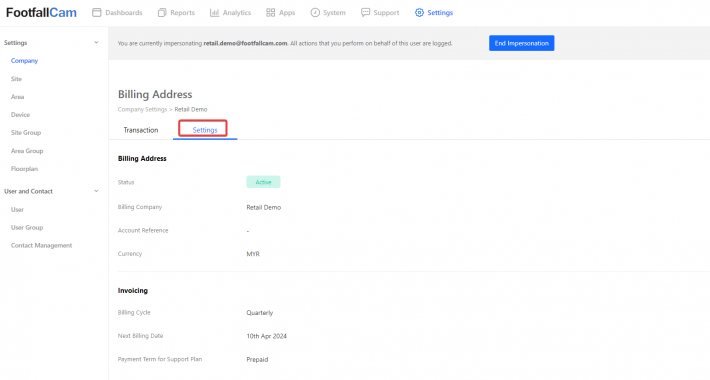Click the Payment Term for Support Plan label
Image resolution: width=710 pixels, height=380 pixels.
point(160,360)
